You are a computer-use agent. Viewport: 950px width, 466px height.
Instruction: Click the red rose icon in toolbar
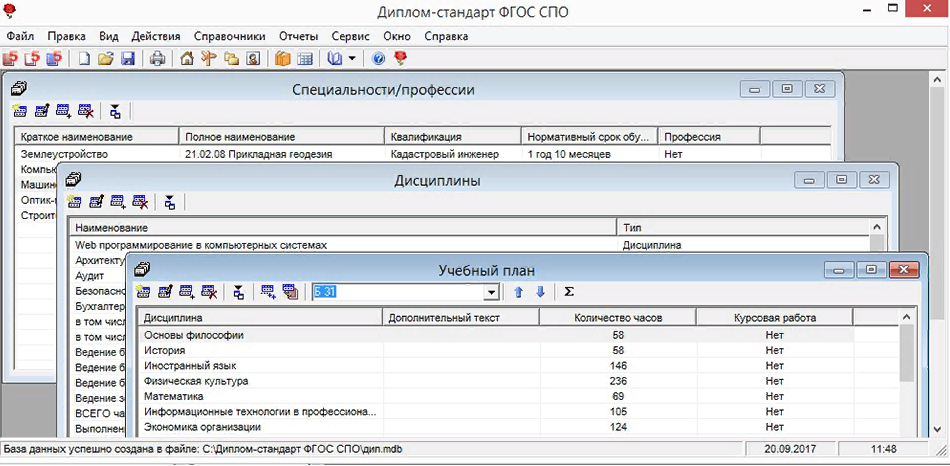click(x=400, y=58)
